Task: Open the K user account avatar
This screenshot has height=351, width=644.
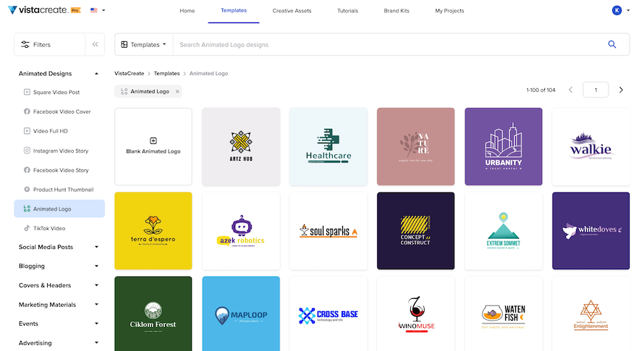Action: pos(617,11)
